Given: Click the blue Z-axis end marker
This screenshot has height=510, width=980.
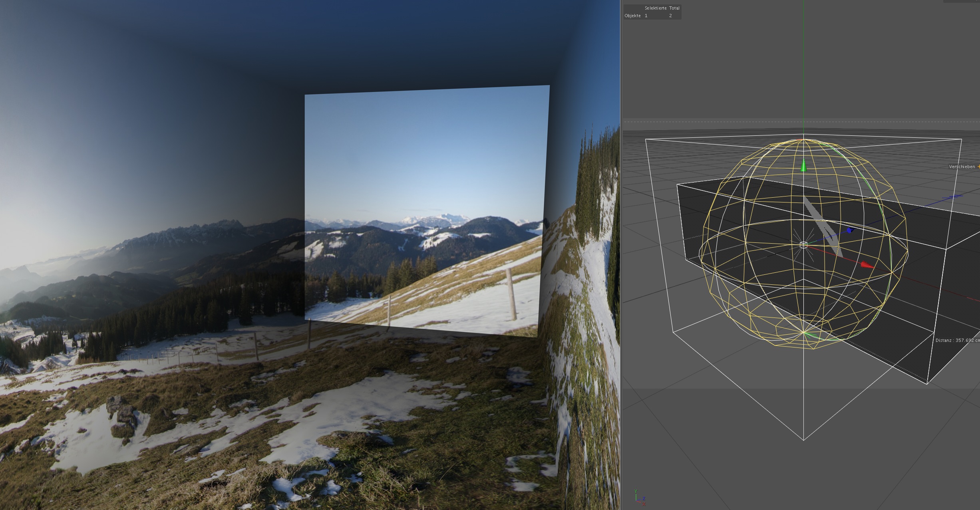Looking at the screenshot, I should (956, 196).
